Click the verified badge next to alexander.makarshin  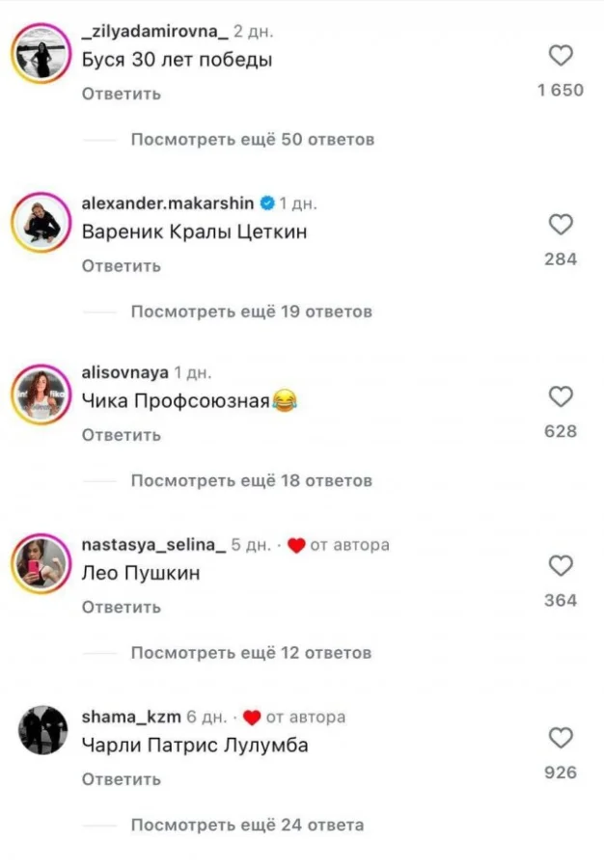tap(267, 203)
